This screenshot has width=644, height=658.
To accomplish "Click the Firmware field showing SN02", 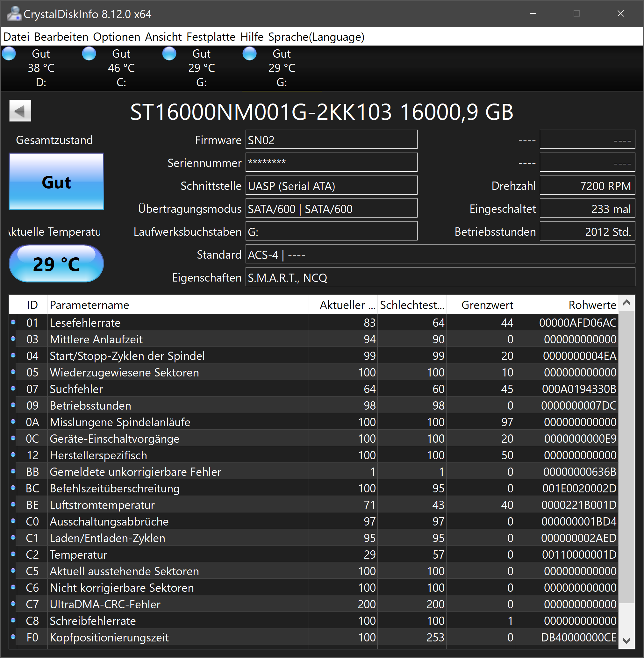I will coord(331,140).
